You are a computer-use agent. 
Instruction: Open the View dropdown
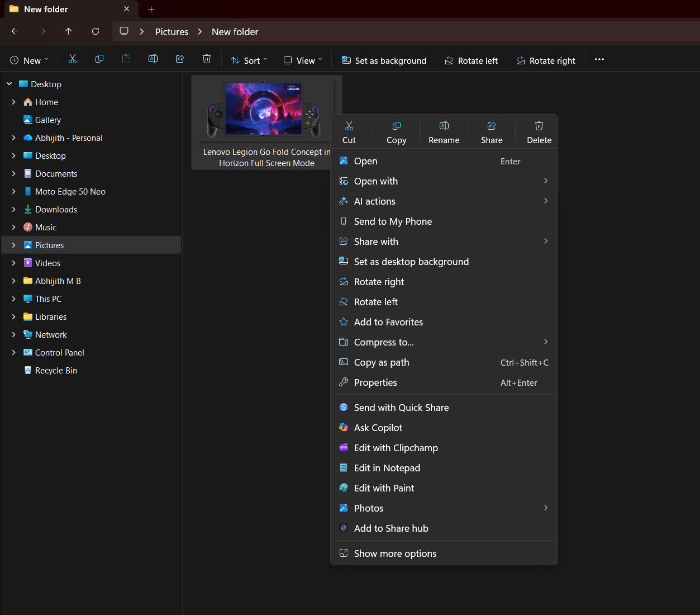(x=302, y=60)
